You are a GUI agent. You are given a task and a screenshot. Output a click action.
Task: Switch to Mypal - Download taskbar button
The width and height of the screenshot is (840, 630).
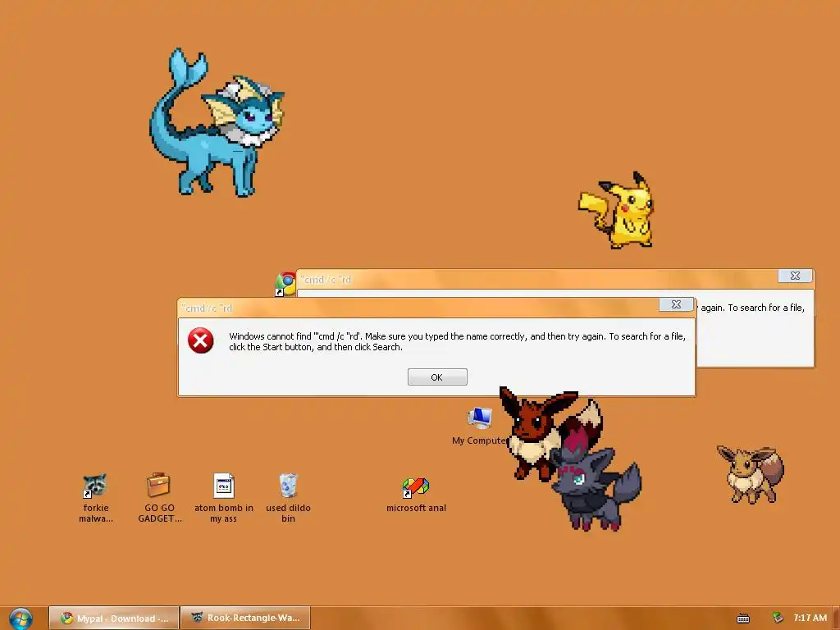[x=113, y=618]
